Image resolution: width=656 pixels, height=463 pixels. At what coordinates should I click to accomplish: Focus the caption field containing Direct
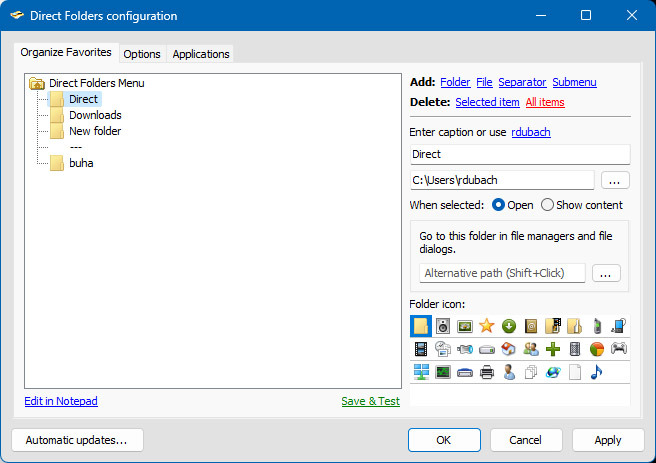[x=520, y=154]
